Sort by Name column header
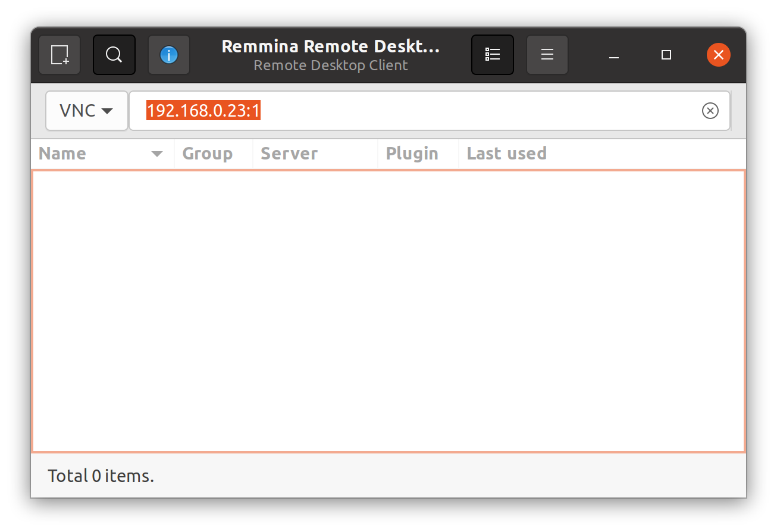 point(102,154)
